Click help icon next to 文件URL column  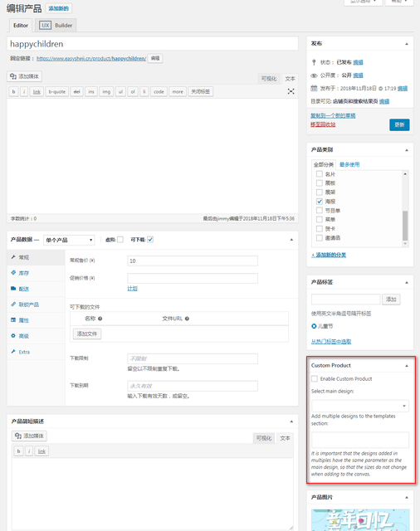tap(187, 319)
